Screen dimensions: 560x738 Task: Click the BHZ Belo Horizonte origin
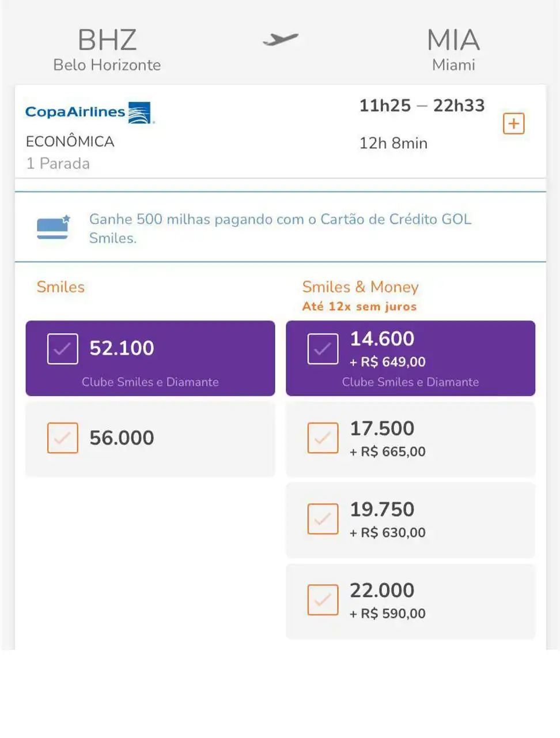point(107,50)
